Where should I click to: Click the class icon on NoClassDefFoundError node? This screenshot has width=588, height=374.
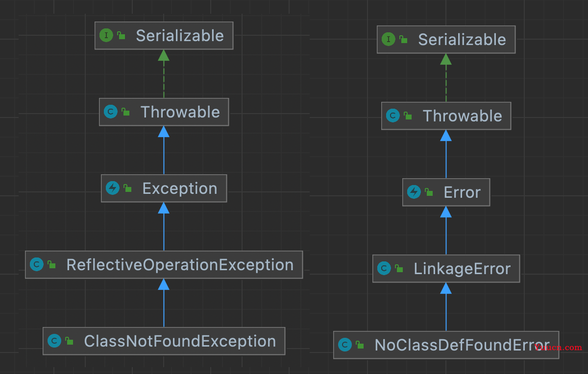(345, 345)
